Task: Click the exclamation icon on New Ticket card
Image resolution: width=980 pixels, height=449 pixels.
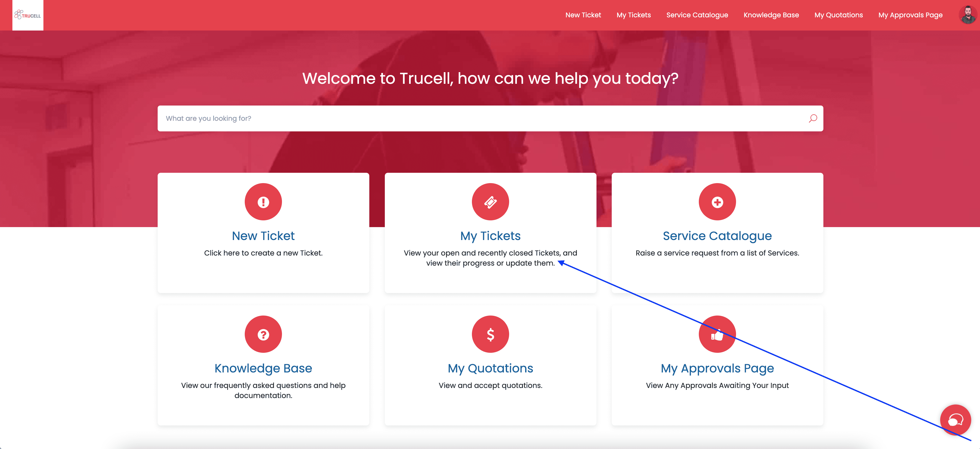Action: [263, 202]
